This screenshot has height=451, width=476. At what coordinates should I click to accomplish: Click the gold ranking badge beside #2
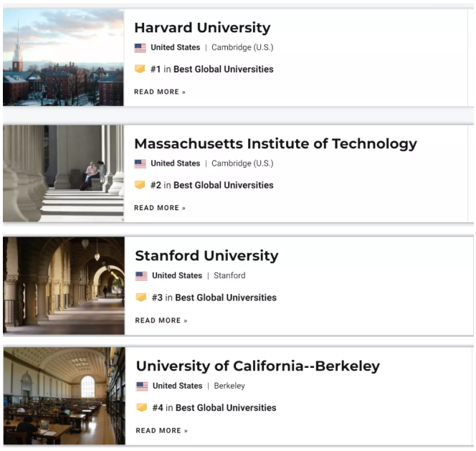pos(140,185)
